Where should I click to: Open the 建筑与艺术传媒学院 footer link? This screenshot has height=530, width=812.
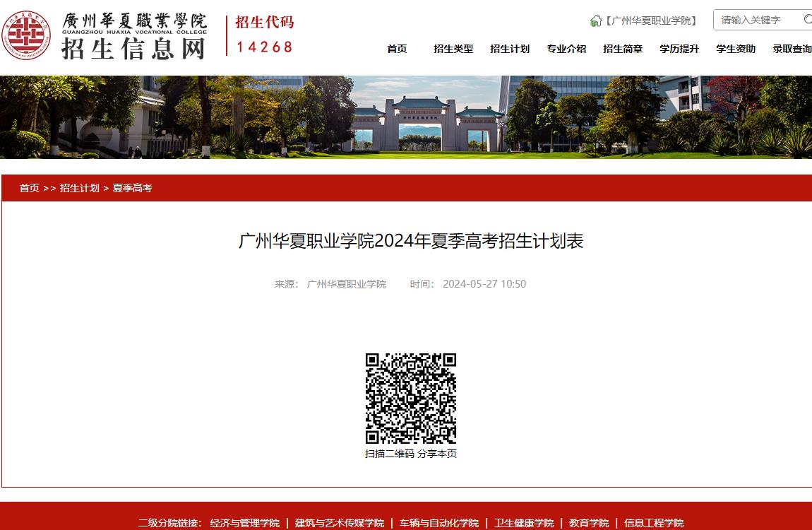(340, 523)
